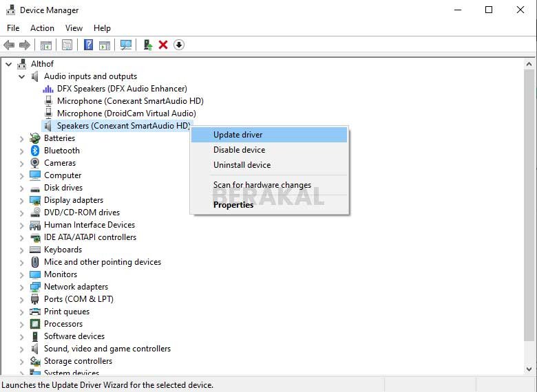The width and height of the screenshot is (537, 392).
Task: Select the Monitors row label
Action: point(61,274)
